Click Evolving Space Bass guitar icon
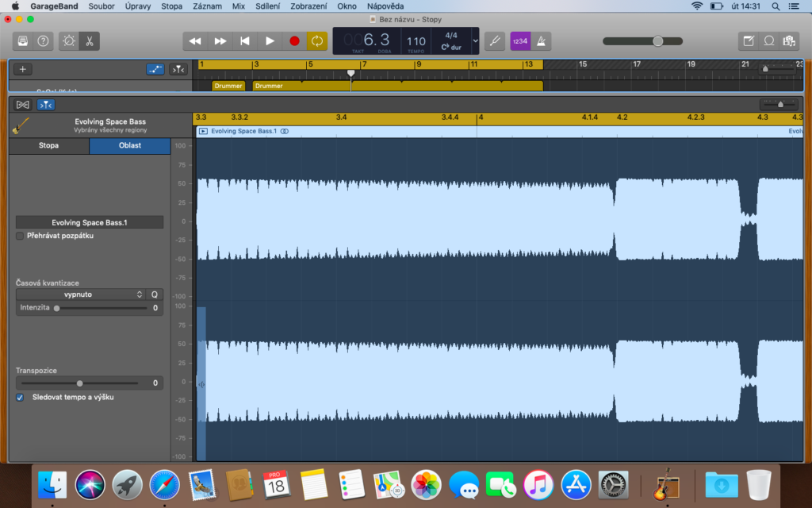 tap(21, 125)
